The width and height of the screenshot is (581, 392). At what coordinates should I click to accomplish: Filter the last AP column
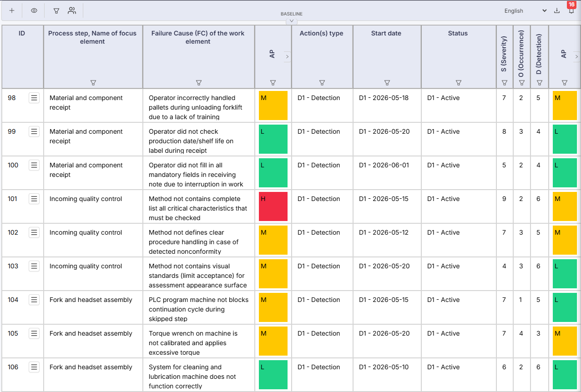tap(565, 83)
